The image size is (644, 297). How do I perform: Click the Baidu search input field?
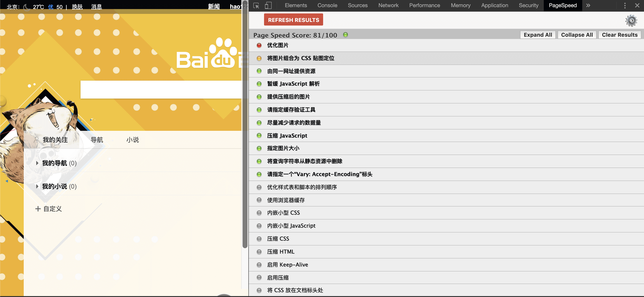coord(161,90)
